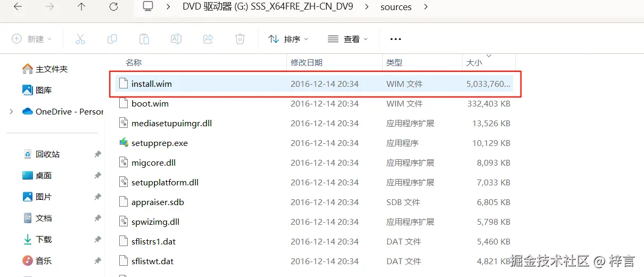Click DVD 驱动器 (G:) breadcrumb segment
The image size is (644, 277).
pyautogui.click(x=267, y=7)
